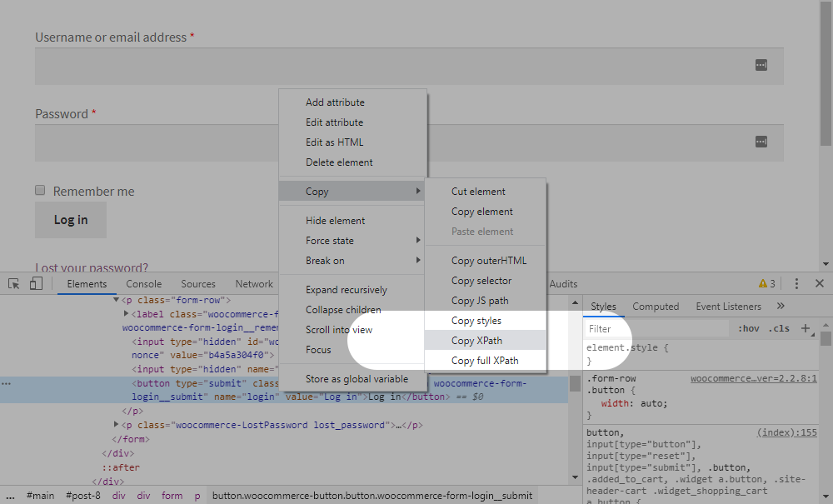
Task: Show more Styles pane tabs chevron
Action: pos(781,306)
